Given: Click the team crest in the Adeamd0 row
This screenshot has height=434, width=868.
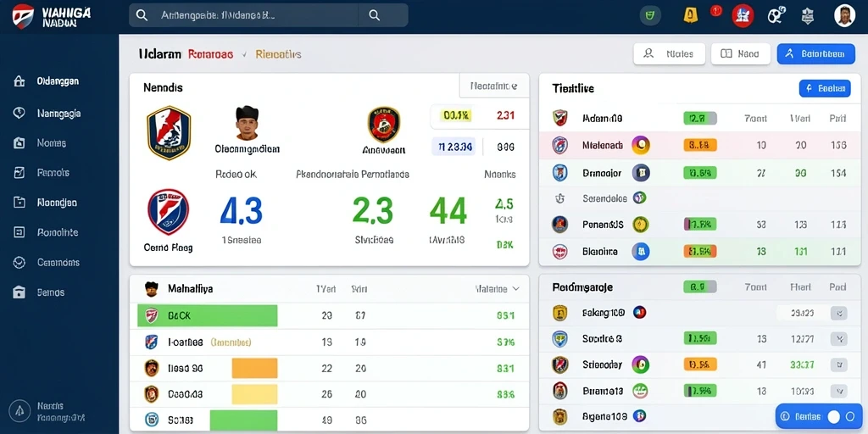Looking at the screenshot, I should pyautogui.click(x=559, y=117).
